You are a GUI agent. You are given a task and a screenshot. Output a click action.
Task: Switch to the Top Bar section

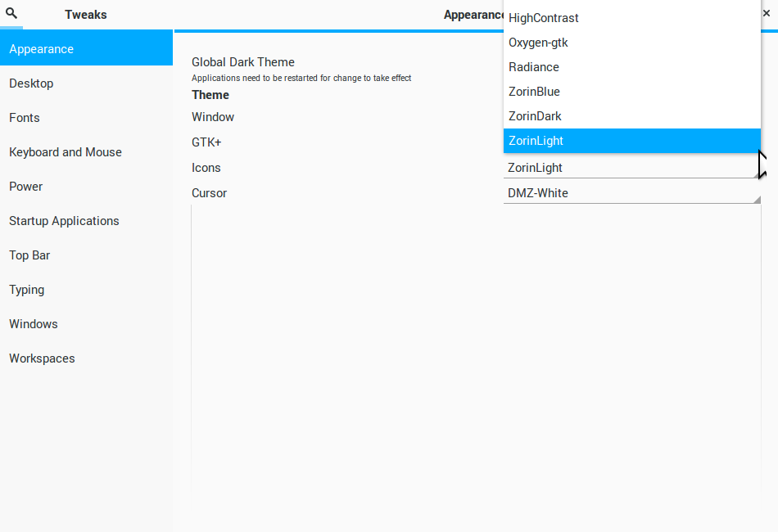tap(86, 255)
